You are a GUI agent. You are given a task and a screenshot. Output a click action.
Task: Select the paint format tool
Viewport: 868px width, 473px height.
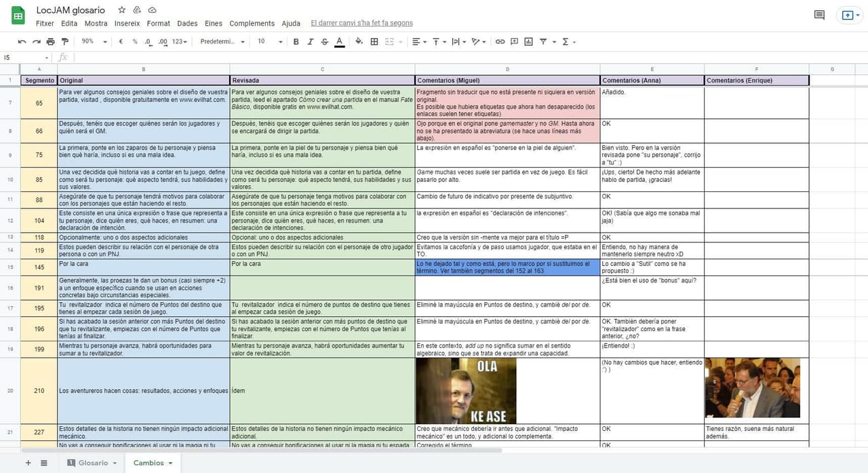pyautogui.click(x=65, y=41)
